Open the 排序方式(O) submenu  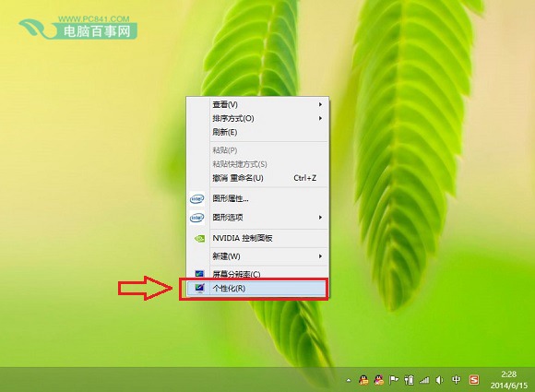[x=257, y=118]
